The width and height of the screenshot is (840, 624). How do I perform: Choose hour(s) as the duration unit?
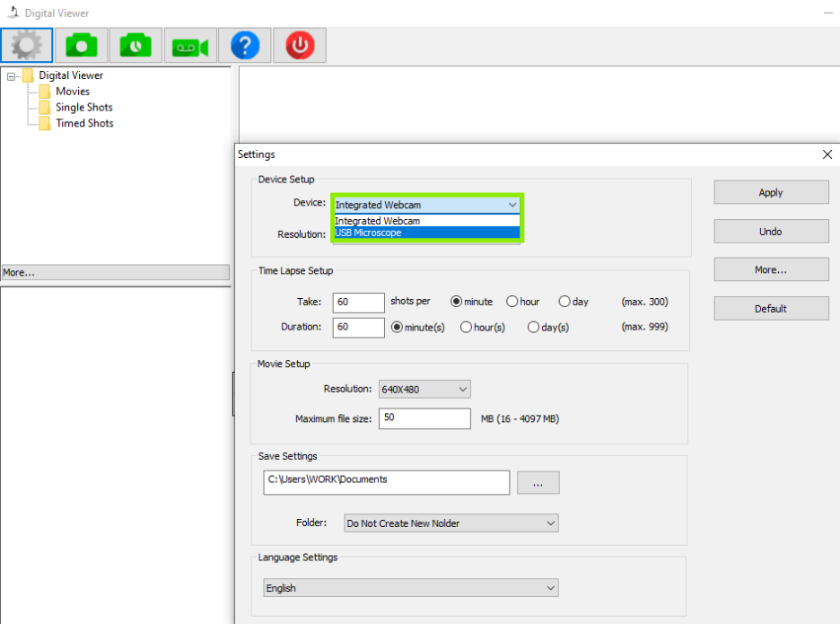click(x=483, y=327)
